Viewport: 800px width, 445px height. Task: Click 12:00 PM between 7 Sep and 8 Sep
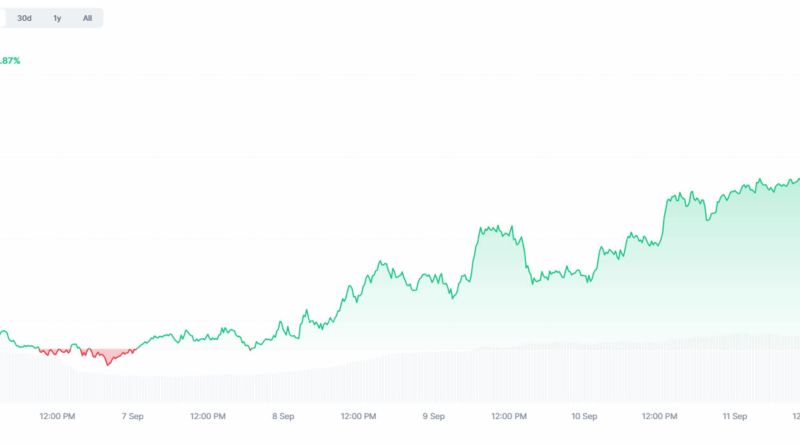[206, 415]
